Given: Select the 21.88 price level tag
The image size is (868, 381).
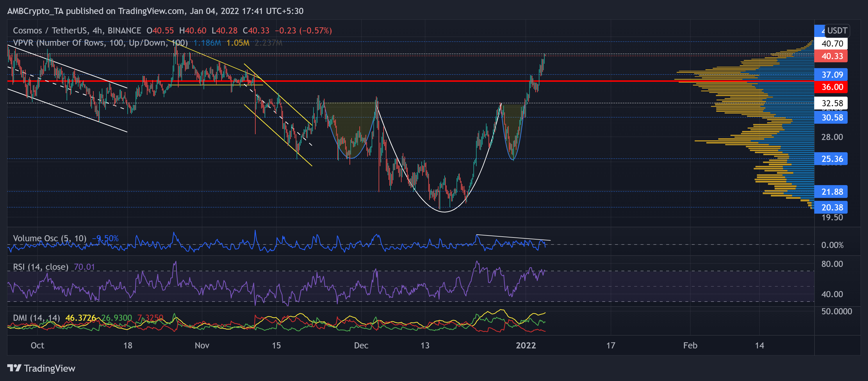Looking at the screenshot, I should (x=831, y=192).
